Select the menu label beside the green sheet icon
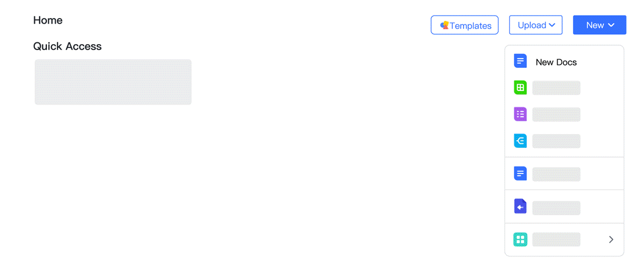 coord(556,88)
